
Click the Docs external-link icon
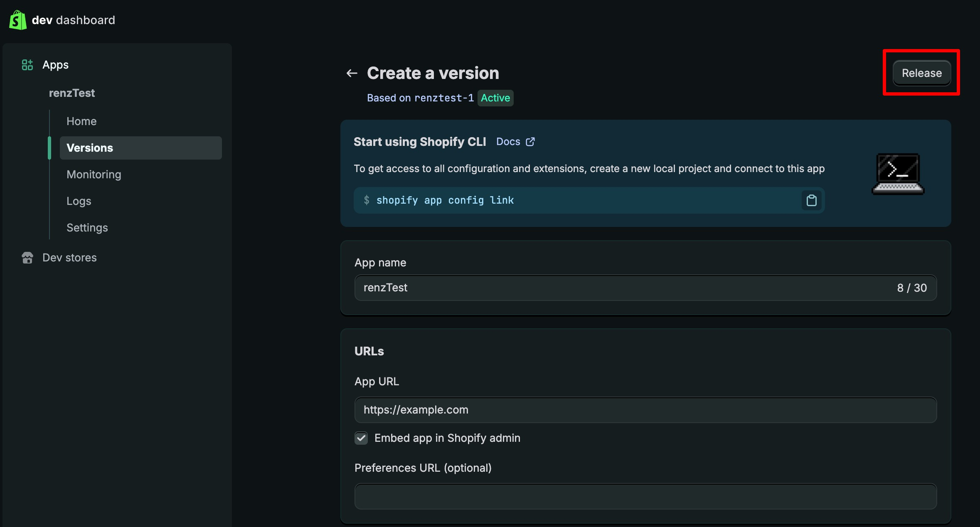coord(530,142)
